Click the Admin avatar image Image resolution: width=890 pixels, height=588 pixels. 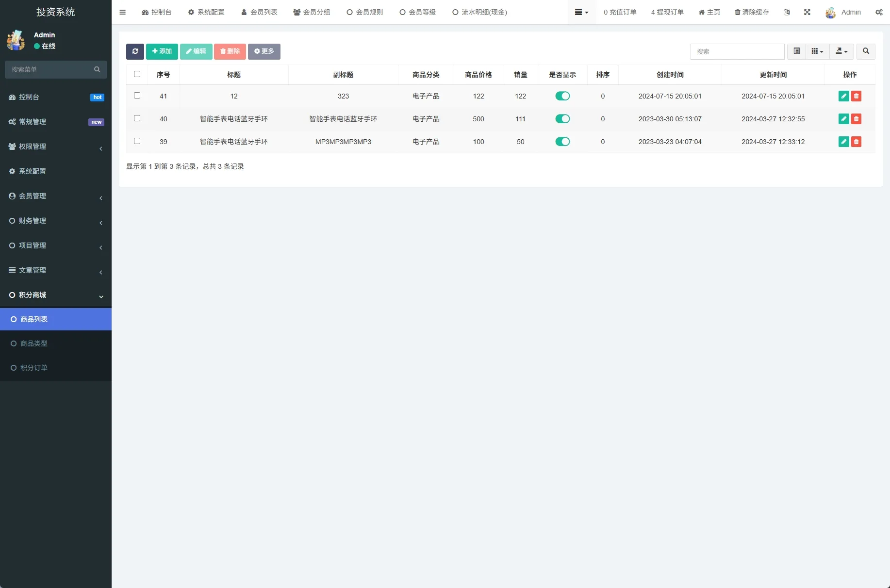(831, 12)
